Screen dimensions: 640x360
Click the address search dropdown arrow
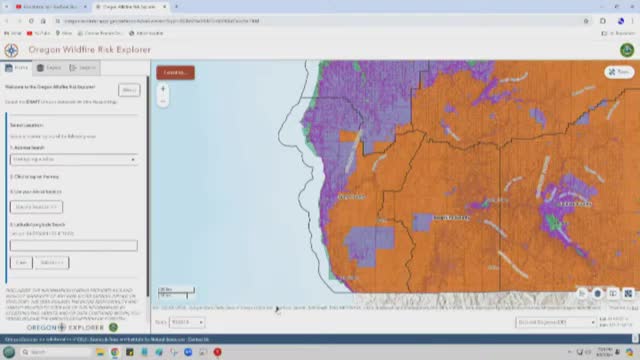[133, 160]
